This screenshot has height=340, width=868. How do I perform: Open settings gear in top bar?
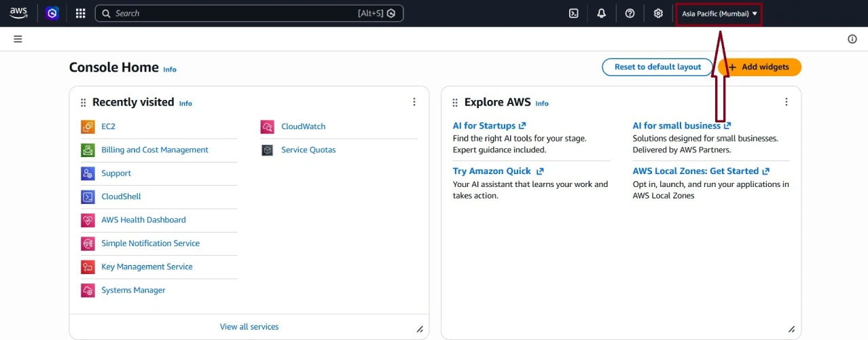pos(658,13)
